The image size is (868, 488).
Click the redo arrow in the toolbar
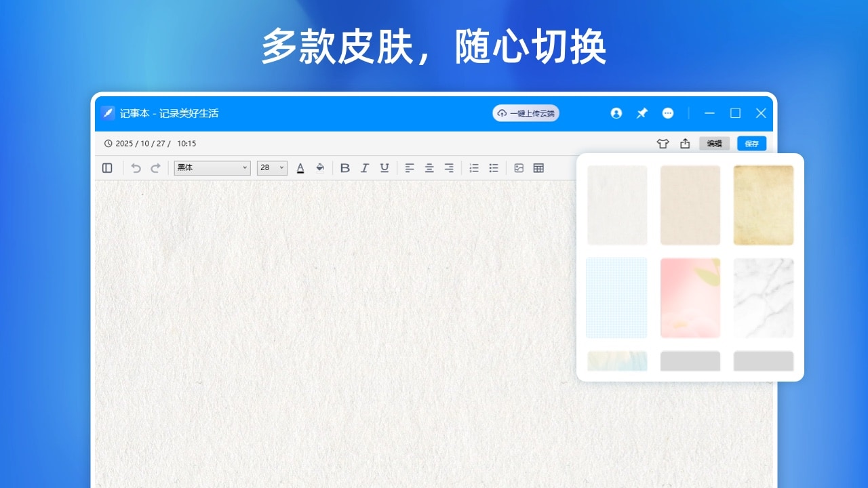[157, 167]
